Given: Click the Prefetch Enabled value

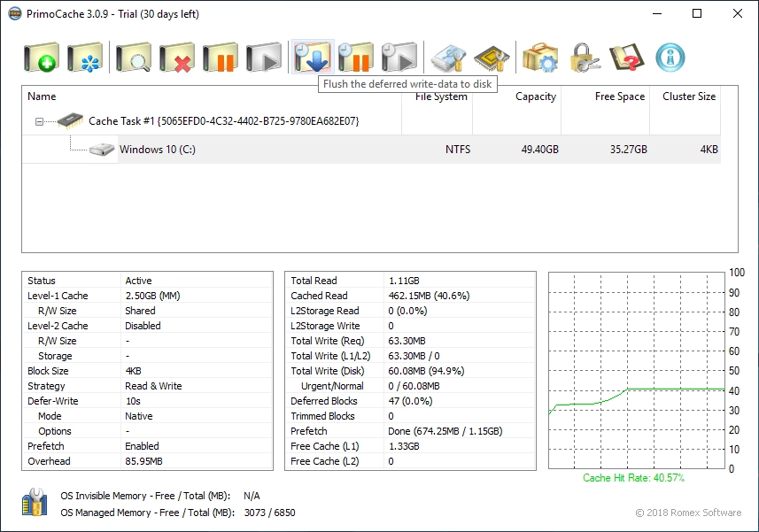Looking at the screenshot, I should [x=142, y=446].
